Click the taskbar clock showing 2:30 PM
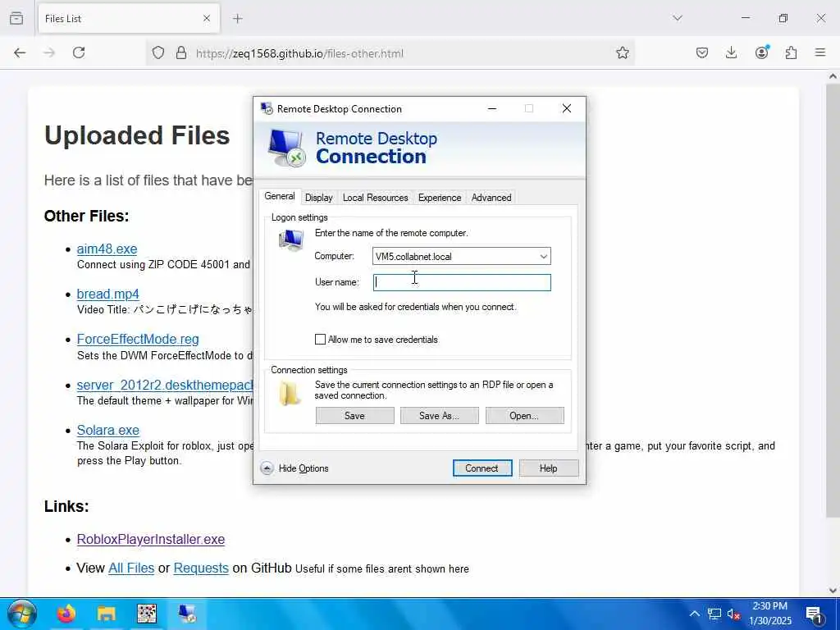The image size is (840, 630). click(769, 614)
